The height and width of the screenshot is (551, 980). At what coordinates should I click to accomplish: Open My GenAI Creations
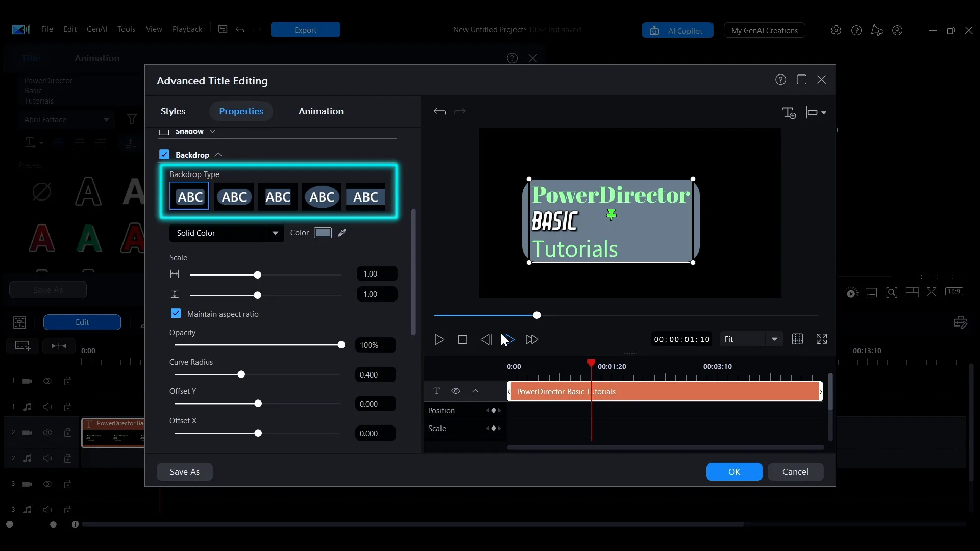click(x=764, y=31)
